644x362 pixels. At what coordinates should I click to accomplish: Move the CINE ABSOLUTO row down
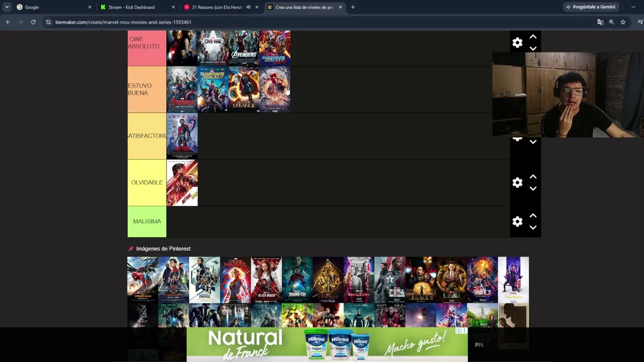point(533,48)
